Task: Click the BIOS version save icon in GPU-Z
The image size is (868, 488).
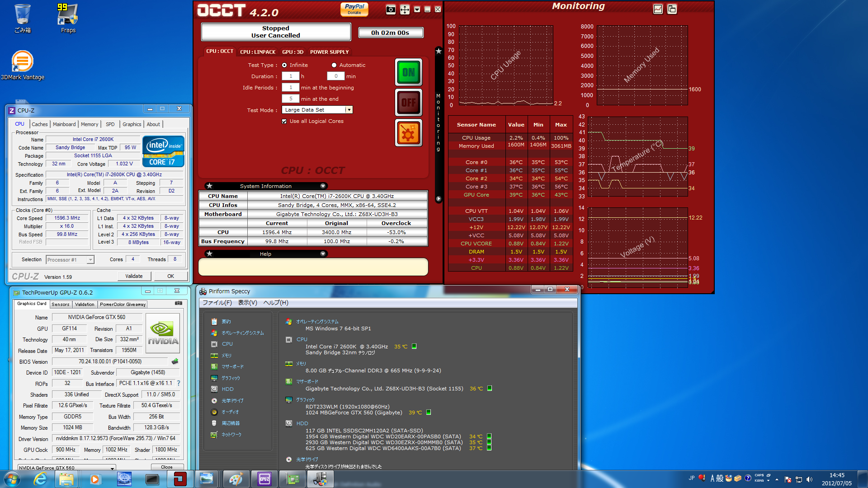Action: tap(175, 361)
